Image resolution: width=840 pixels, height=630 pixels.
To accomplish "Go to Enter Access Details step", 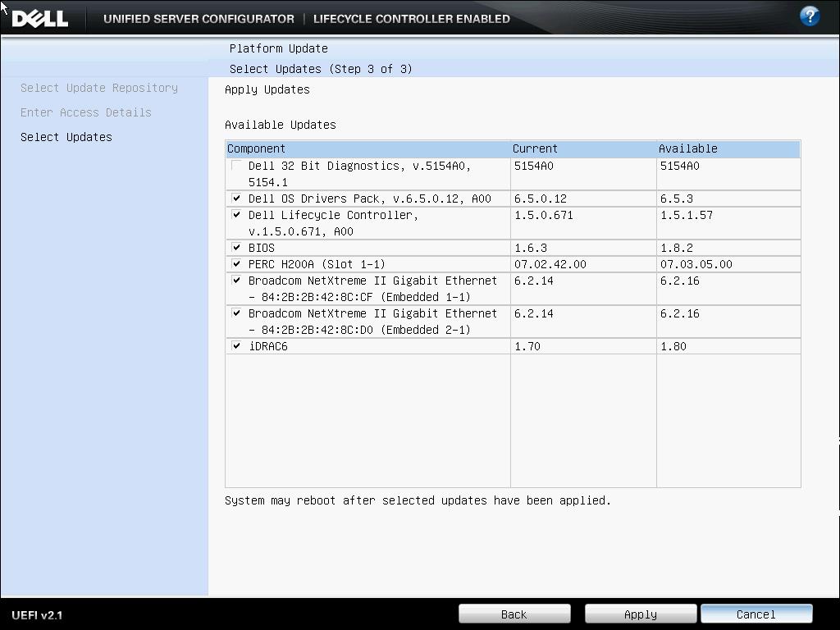I will [85, 112].
